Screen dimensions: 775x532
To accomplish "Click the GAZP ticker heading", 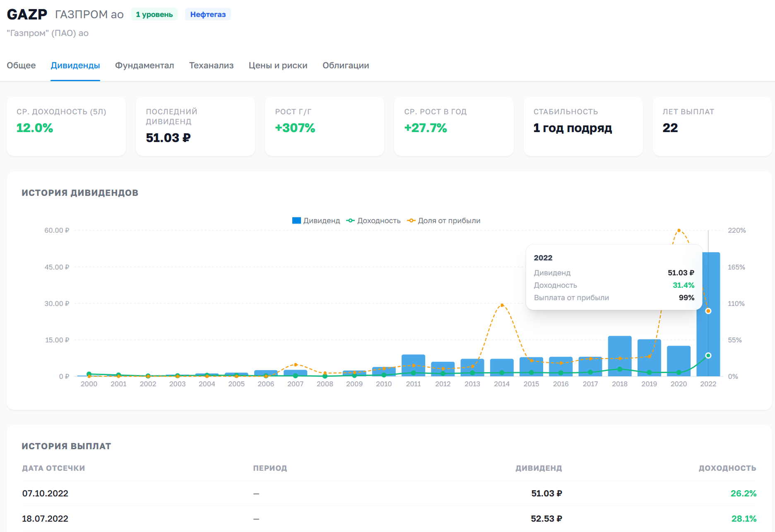I will 27,14.
